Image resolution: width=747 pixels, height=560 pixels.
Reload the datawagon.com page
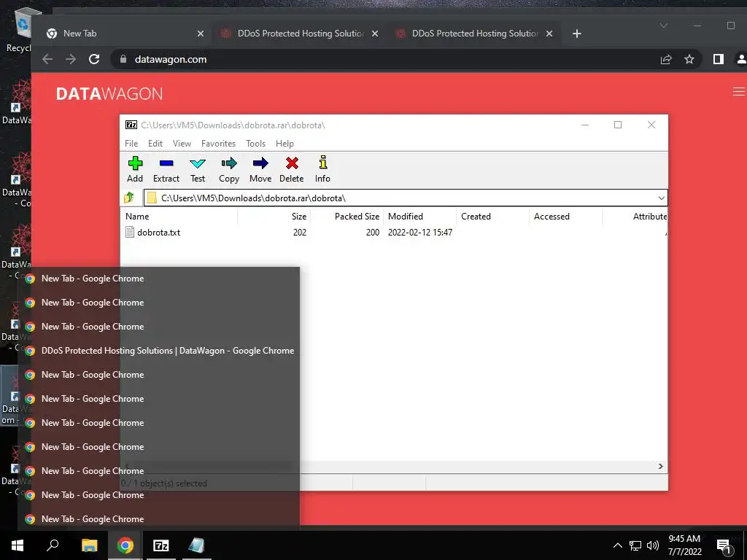(94, 59)
